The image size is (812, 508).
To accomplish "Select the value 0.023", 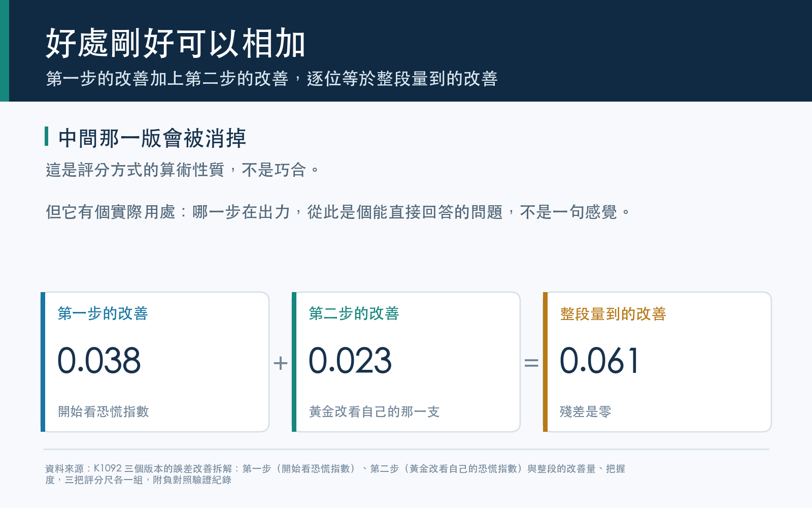I will [350, 361].
